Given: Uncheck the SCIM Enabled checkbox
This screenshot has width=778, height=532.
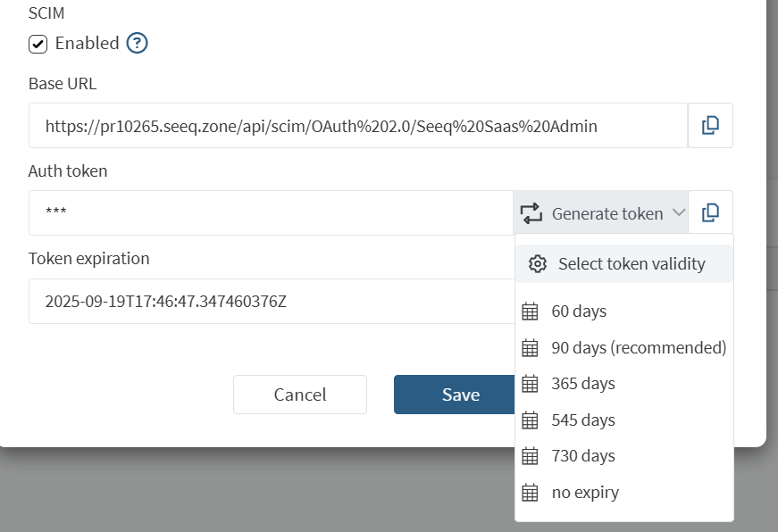Looking at the screenshot, I should coord(38,43).
